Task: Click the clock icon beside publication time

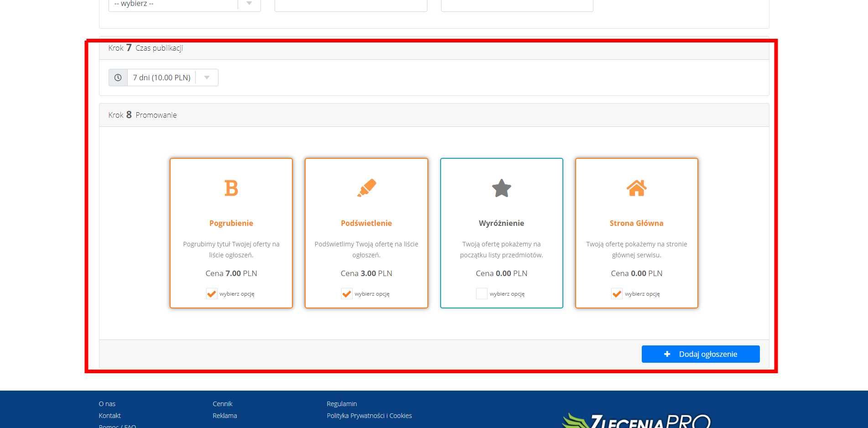Action: [x=118, y=78]
